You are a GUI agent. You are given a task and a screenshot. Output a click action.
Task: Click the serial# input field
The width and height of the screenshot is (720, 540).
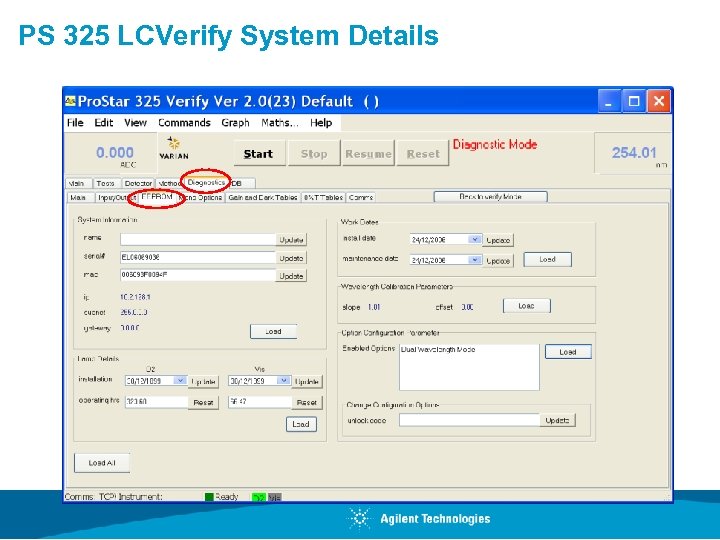pyautogui.click(x=198, y=258)
